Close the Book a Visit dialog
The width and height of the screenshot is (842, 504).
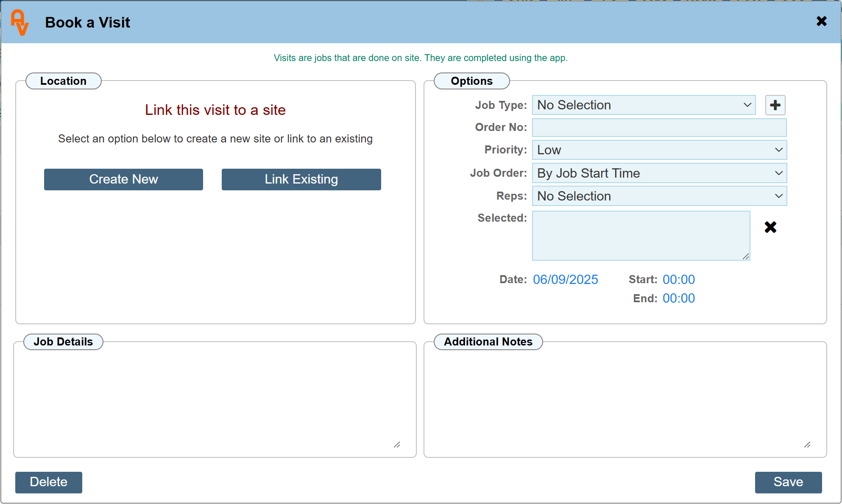click(821, 21)
